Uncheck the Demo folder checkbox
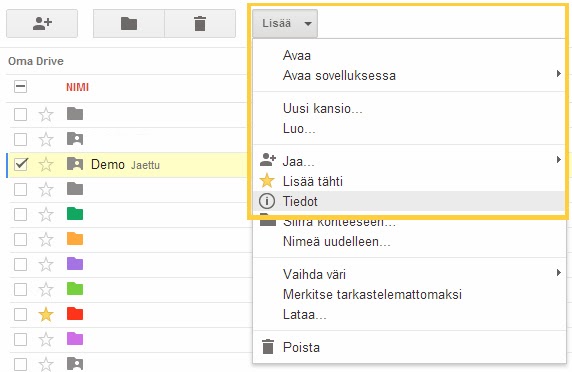This screenshot has width=572, height=372. [x=20, y=164]
